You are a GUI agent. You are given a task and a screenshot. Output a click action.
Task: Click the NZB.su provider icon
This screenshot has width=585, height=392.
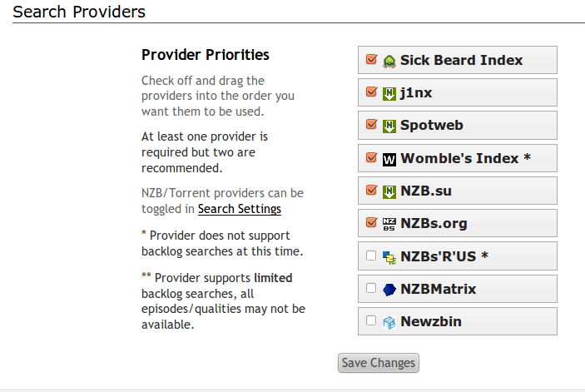click(389, 191)
